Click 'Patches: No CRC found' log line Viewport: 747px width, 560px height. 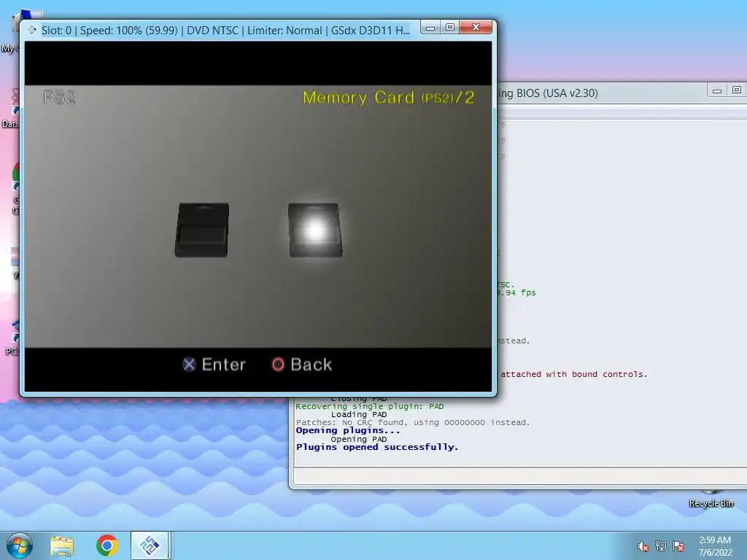pos(413,422)
